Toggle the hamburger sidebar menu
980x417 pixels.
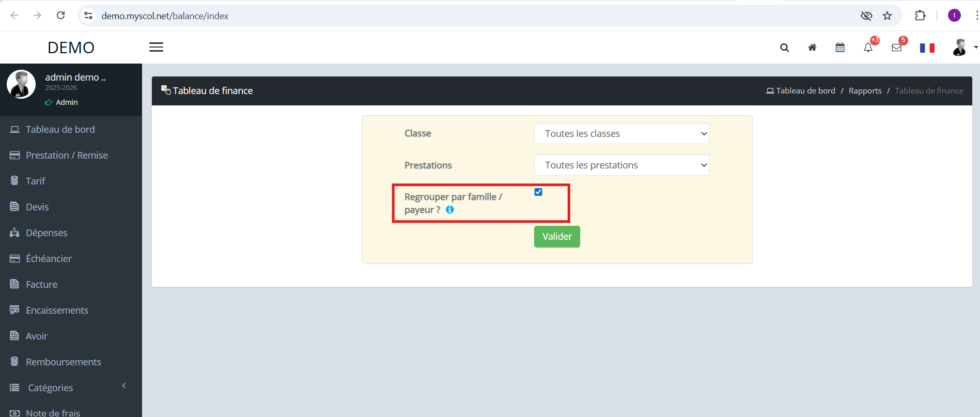[156, 47]
